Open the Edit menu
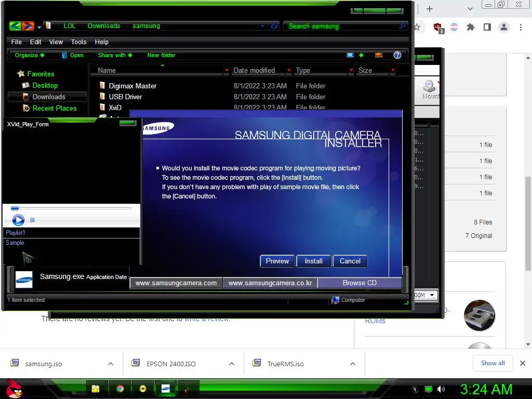 35,42
